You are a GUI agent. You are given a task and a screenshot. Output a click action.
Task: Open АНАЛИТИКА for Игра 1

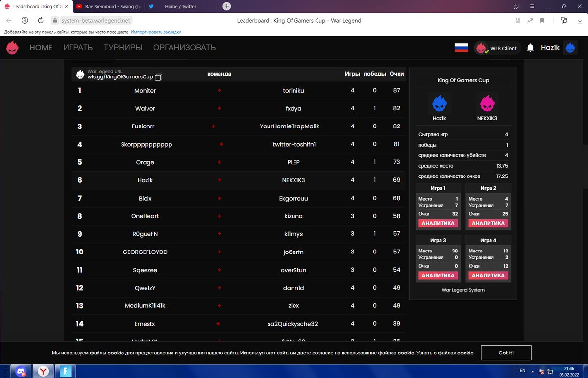(x=438, y=223)
